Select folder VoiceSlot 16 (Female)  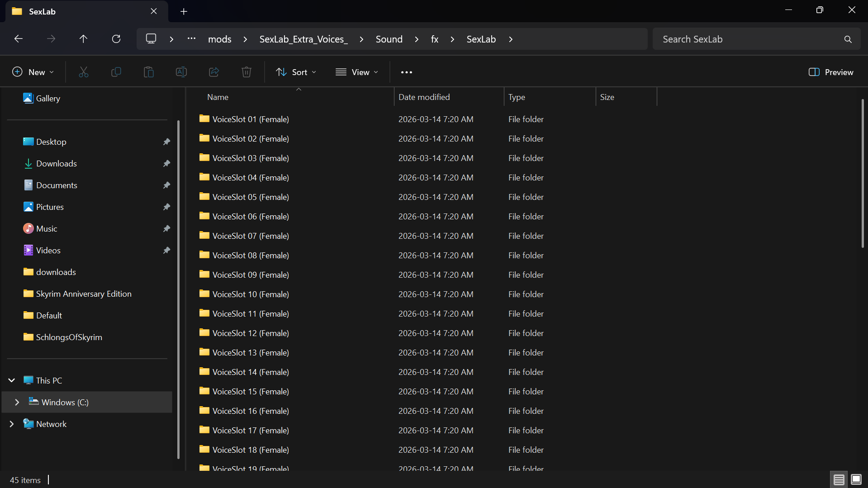[x=251, y=411]
